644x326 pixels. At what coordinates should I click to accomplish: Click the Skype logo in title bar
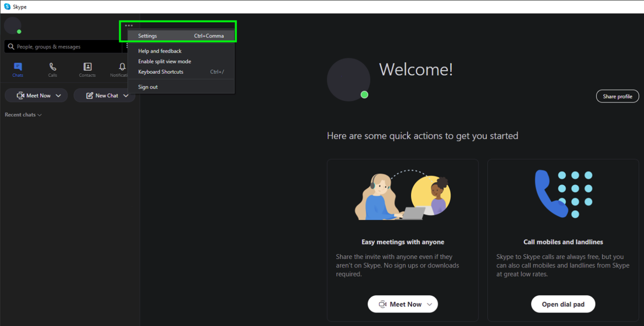[x=7, y=6]
